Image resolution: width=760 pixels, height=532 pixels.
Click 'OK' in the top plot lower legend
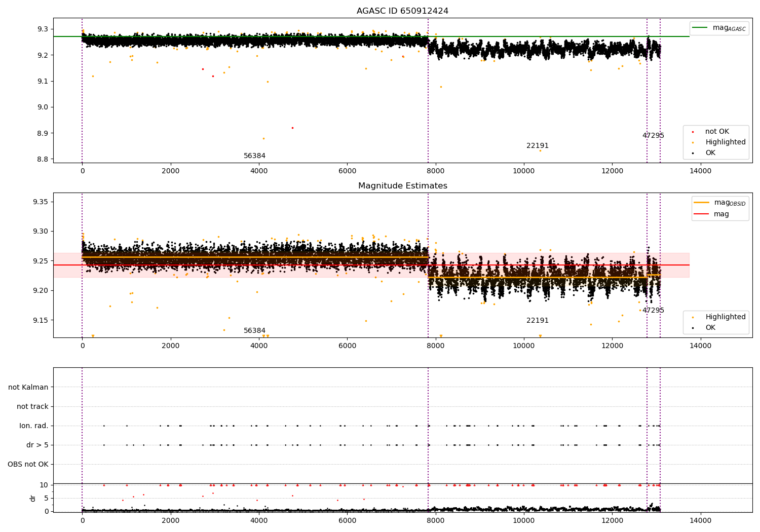710,153
